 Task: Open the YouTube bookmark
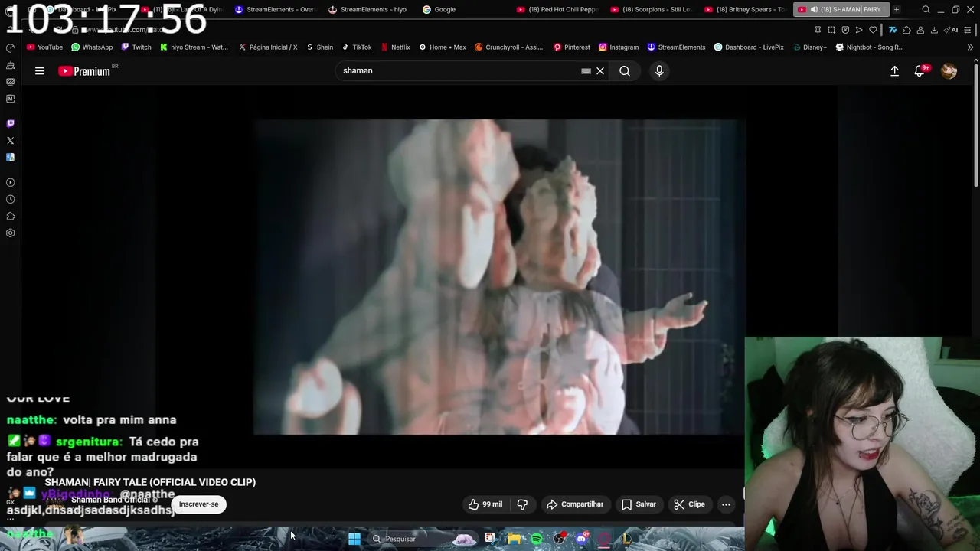pyautogui.click(x=44, y=47)
